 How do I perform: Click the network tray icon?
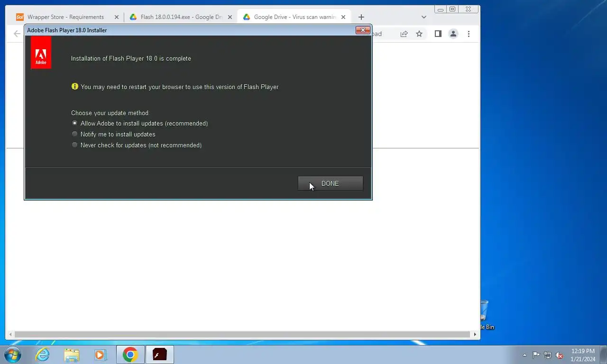pyautogui.click(x=548, y=355)
